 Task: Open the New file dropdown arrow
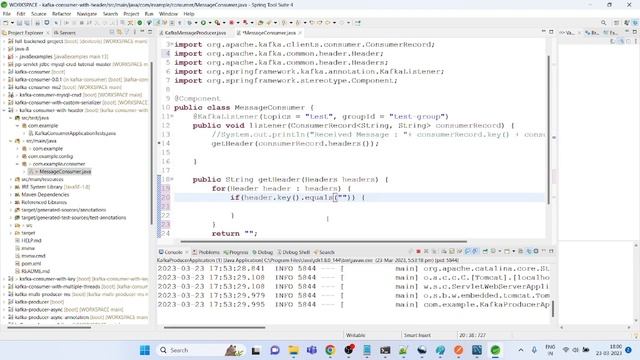click(12, 23)
